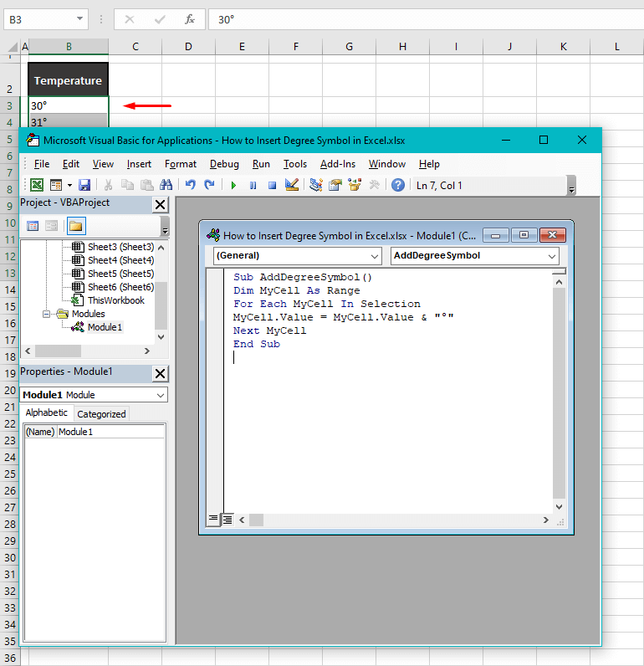
Task: Click the Insert Function fx icon
Action: pos(189,19)
